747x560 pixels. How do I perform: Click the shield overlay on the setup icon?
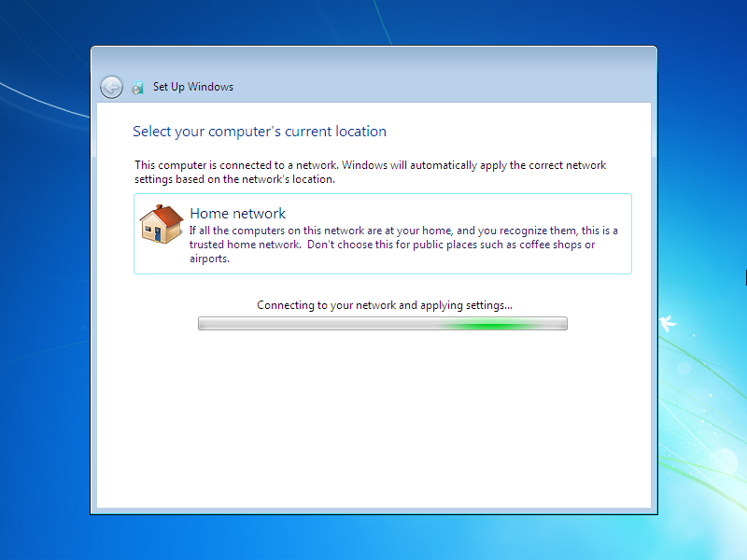(134, 90)
